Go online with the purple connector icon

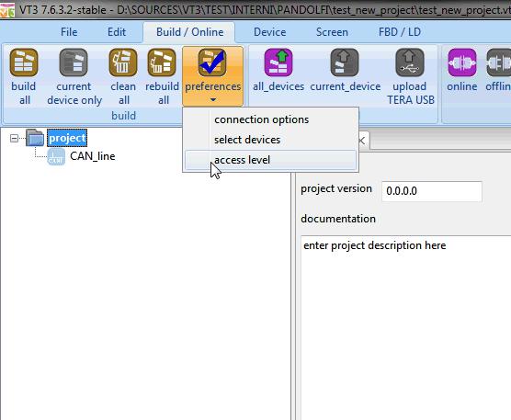click(462, 62)
